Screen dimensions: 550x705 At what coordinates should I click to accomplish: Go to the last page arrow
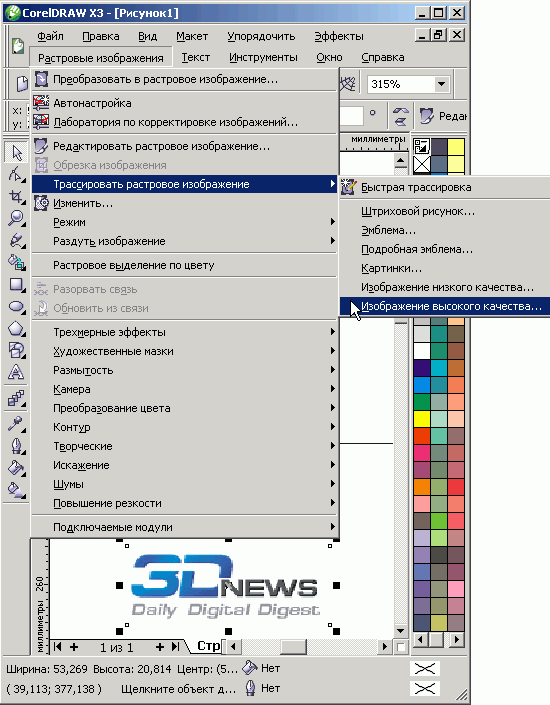175,647
